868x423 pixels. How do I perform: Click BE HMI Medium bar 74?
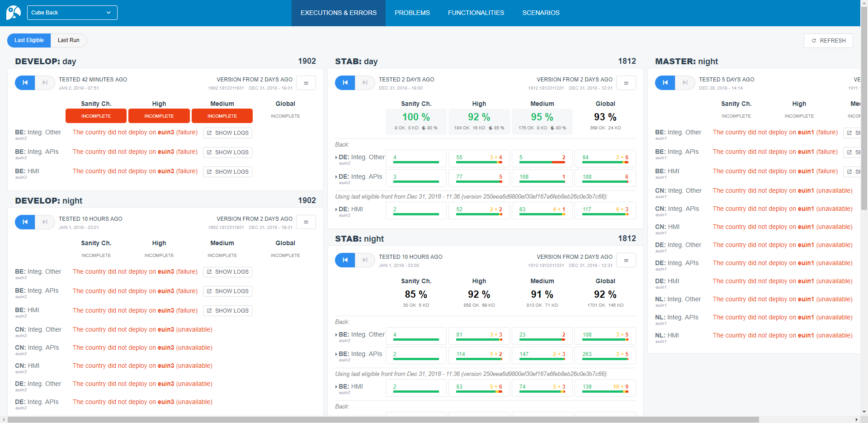[542, 388]
